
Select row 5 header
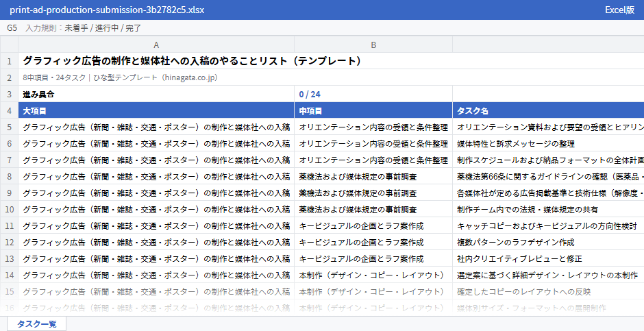coord(9,127)
